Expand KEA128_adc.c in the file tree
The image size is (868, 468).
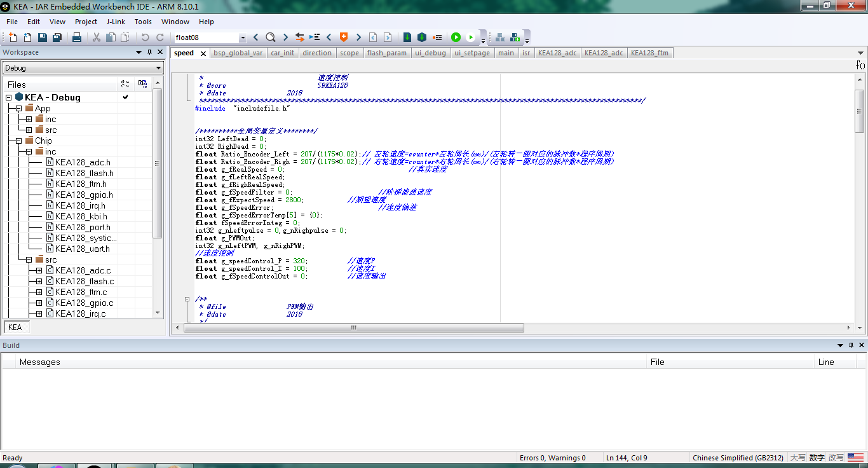click(x=39, y=271)
